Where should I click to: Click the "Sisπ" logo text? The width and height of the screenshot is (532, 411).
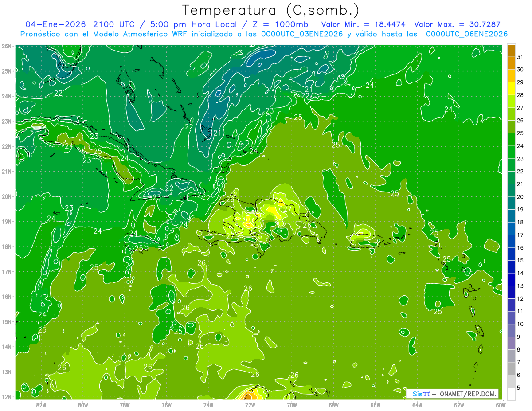click(x=421, y=394)
